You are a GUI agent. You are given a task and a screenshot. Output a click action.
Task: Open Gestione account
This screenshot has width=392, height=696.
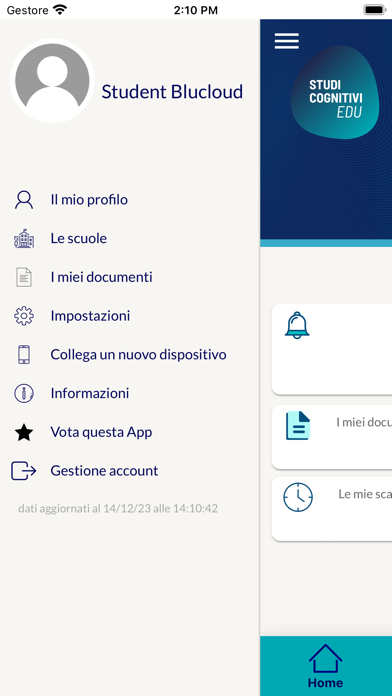pos(104,471)
